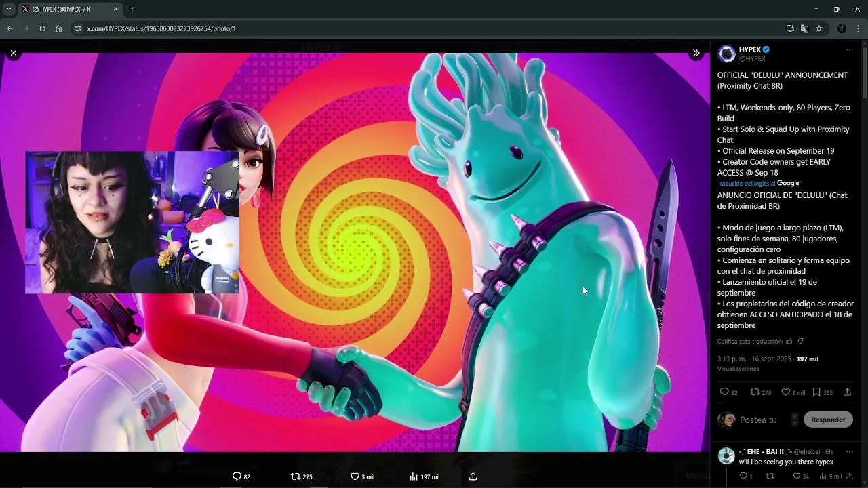Close the photo viewer with the X icon

(14, 53)
